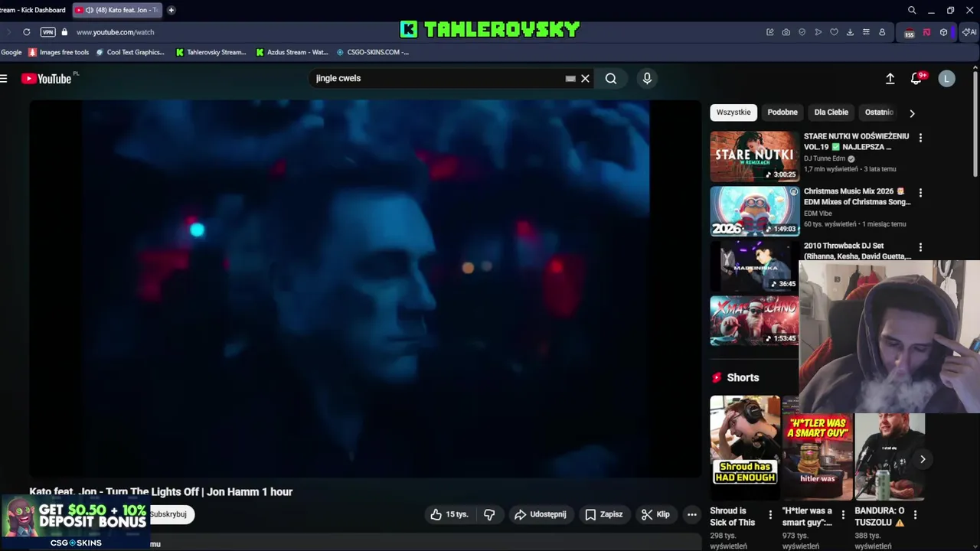Open the pink extension icon

click(x=926, y=32)
